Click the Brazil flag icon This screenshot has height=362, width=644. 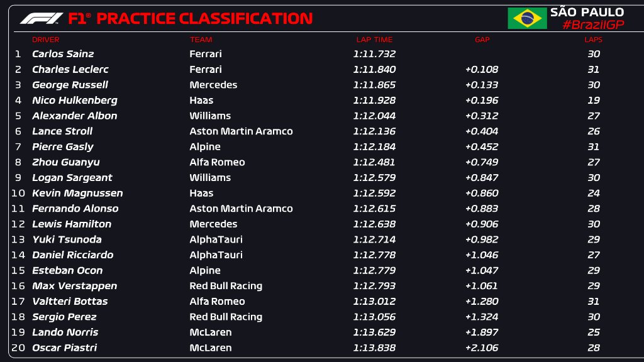pyautogui.click(x=527, y=18)
